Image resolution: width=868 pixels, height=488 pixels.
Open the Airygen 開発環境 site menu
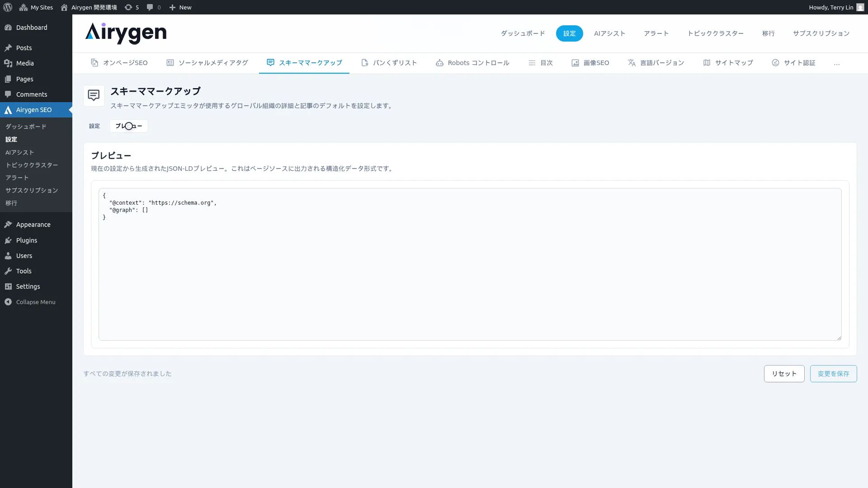pyautogui.click(x=89, y=7)
